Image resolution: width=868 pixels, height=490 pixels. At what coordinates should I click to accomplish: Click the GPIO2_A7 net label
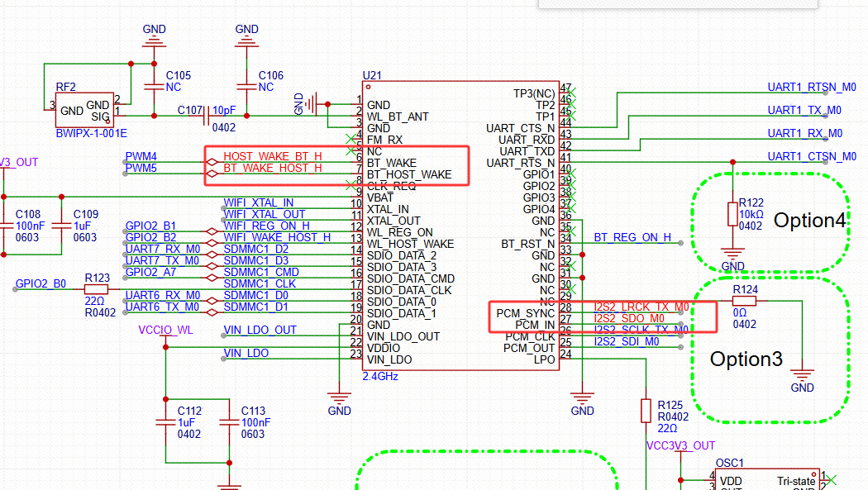click(150, 272)
